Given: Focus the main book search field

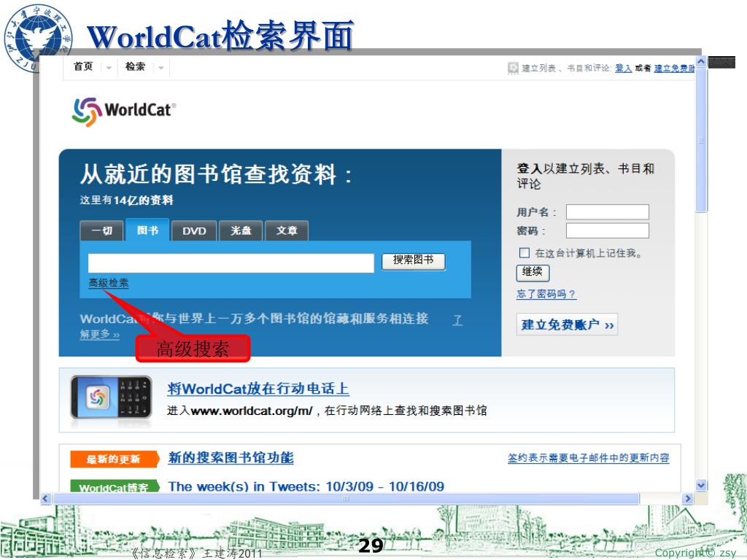Looking at the screenshot, I should coord(231,262).
